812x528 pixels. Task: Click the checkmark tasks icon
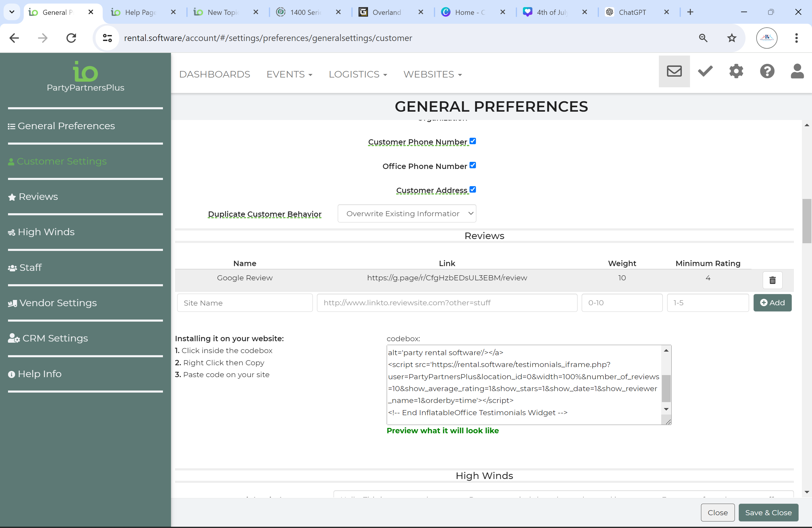click(x=705, y=71)
